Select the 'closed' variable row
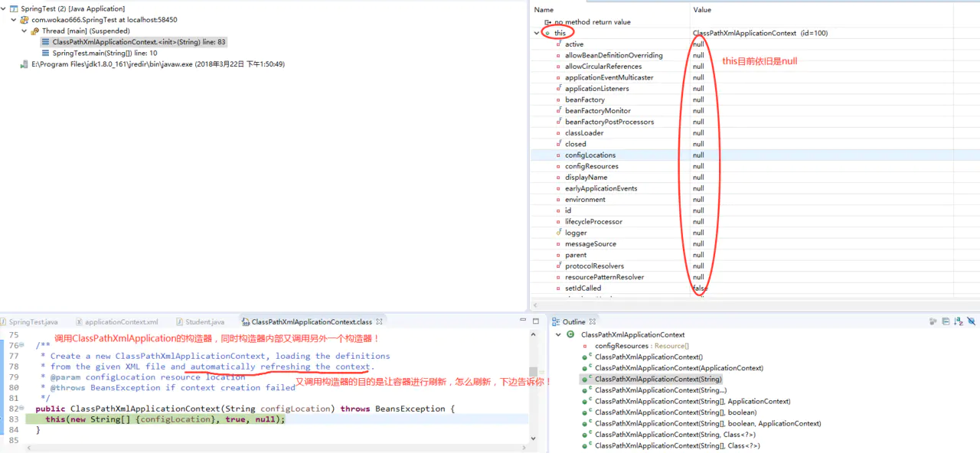 pos(576,144)
